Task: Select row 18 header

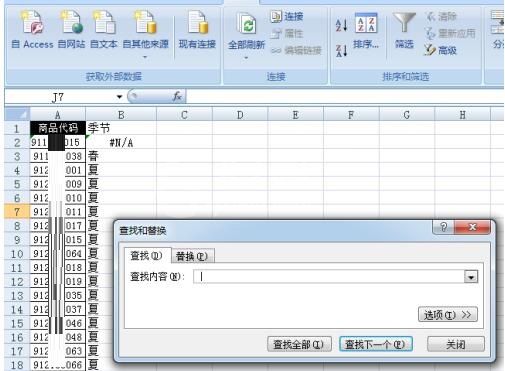Action: [x=17, y=365]
